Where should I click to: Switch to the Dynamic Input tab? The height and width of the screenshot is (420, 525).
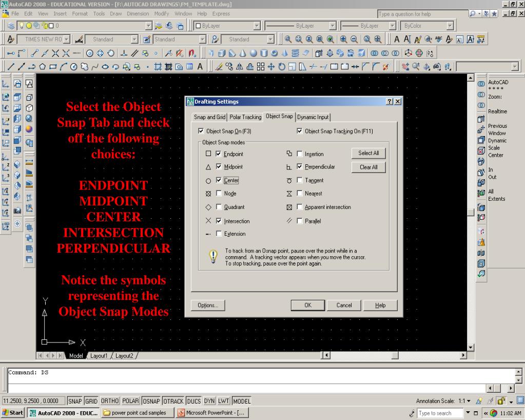[313, 117]
